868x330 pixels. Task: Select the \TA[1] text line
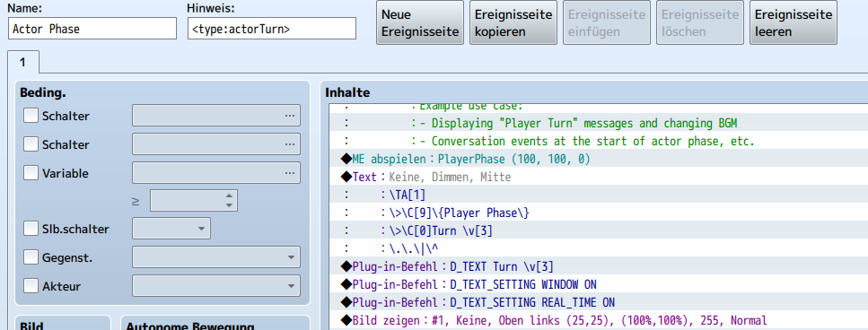tap(599, 195)
